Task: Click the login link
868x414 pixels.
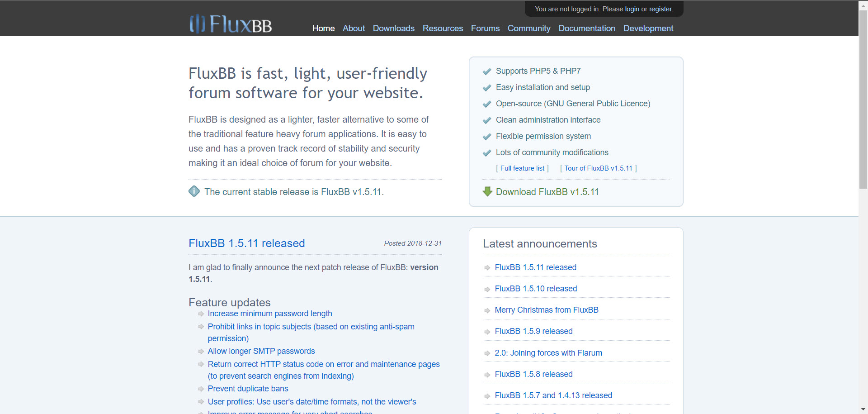Action: tap(632, 9)
